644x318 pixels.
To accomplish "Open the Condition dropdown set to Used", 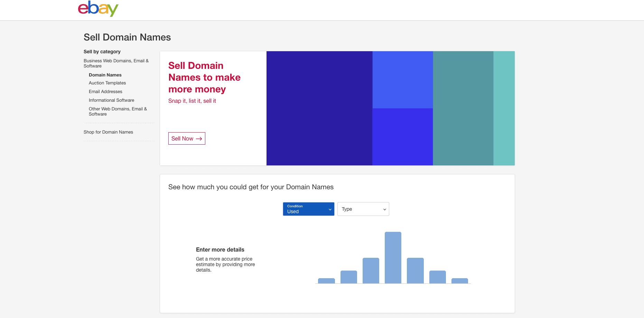I will 309,209.
